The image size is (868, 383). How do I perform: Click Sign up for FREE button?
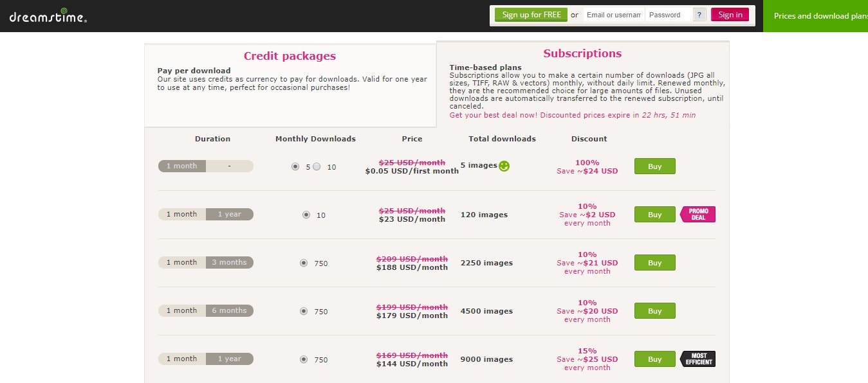coord(531,15)
